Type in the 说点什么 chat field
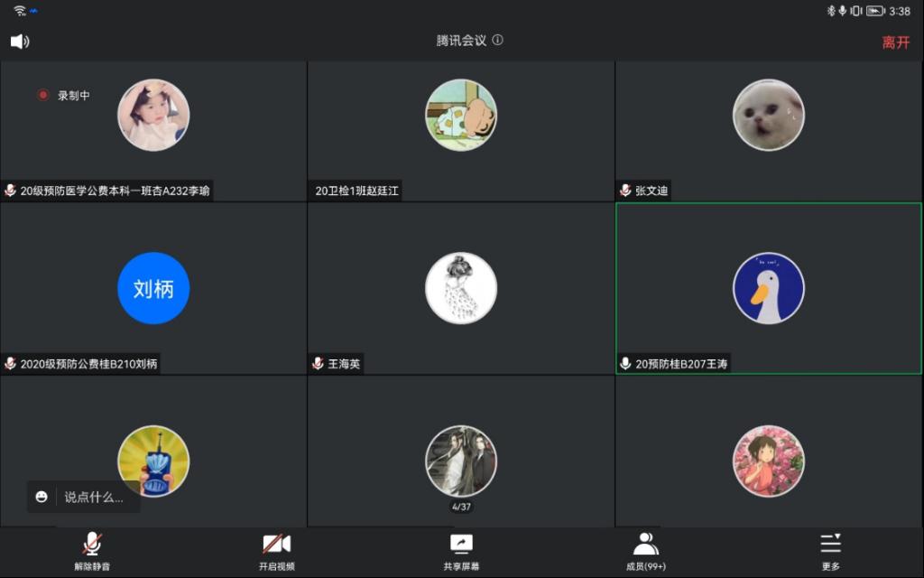Screen dimensions: 924x578 [94, 497]
